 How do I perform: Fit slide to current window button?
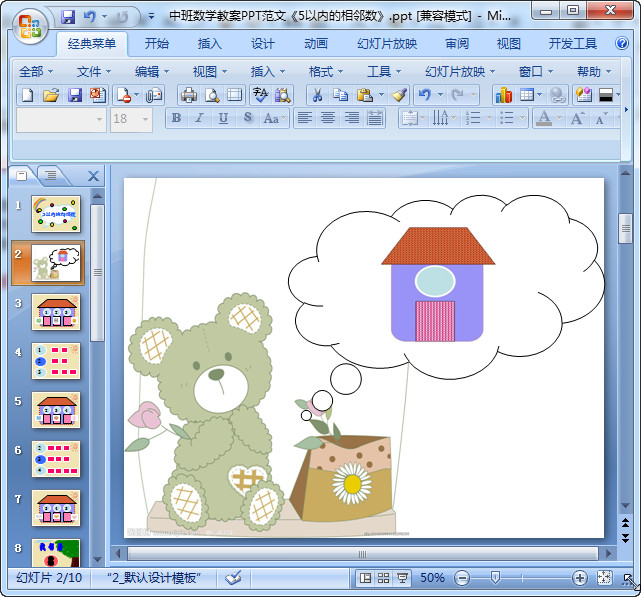point(604,578)
